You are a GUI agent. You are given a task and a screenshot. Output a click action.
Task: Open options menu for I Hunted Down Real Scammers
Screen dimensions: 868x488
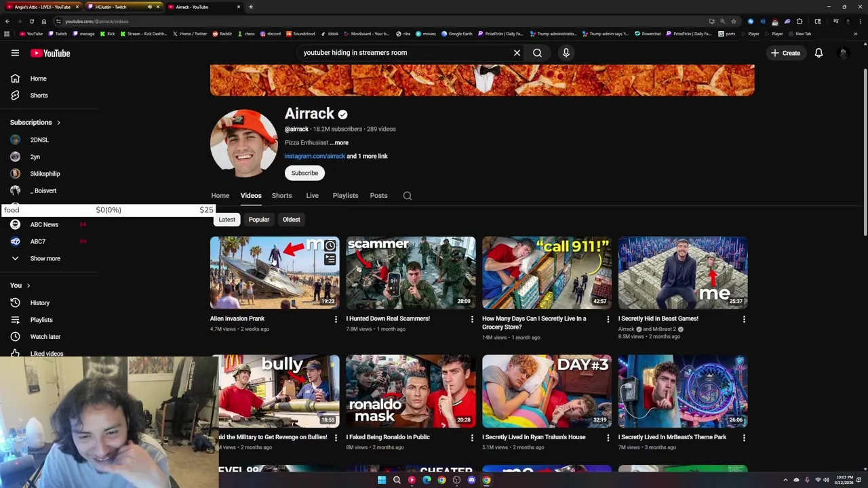pos(472,319)
